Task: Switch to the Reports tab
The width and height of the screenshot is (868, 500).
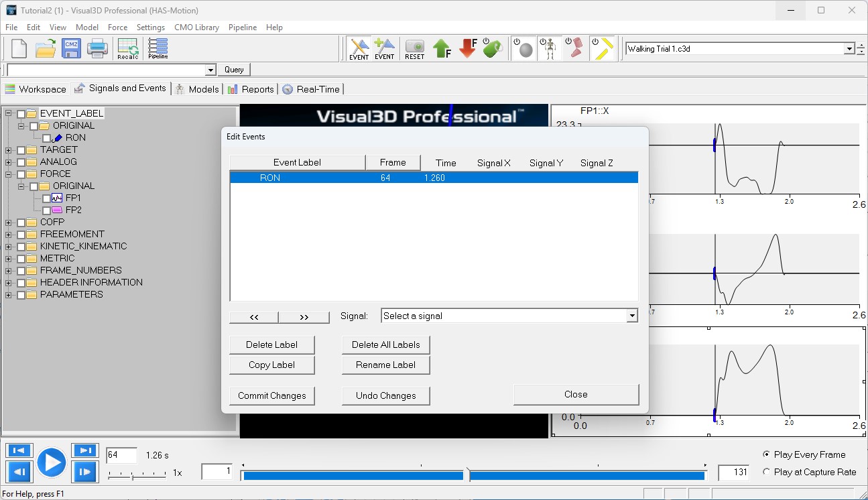Action: click(x=251, y=89)
